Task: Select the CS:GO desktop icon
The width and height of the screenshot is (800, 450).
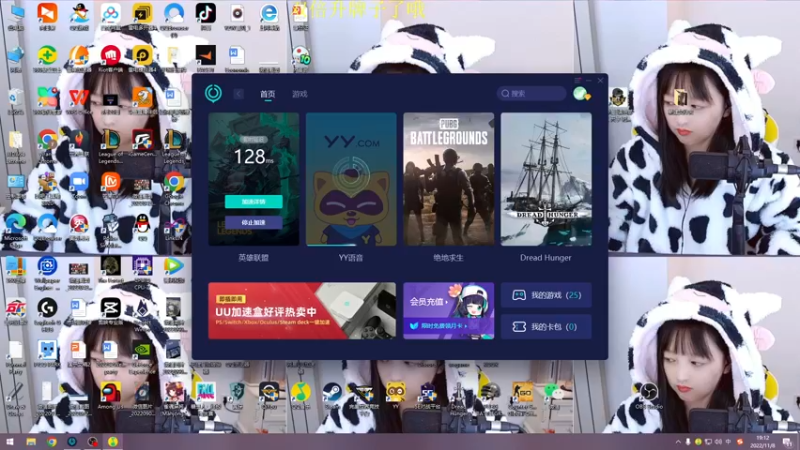Action: pyautogui.click(x=522, y=392)
